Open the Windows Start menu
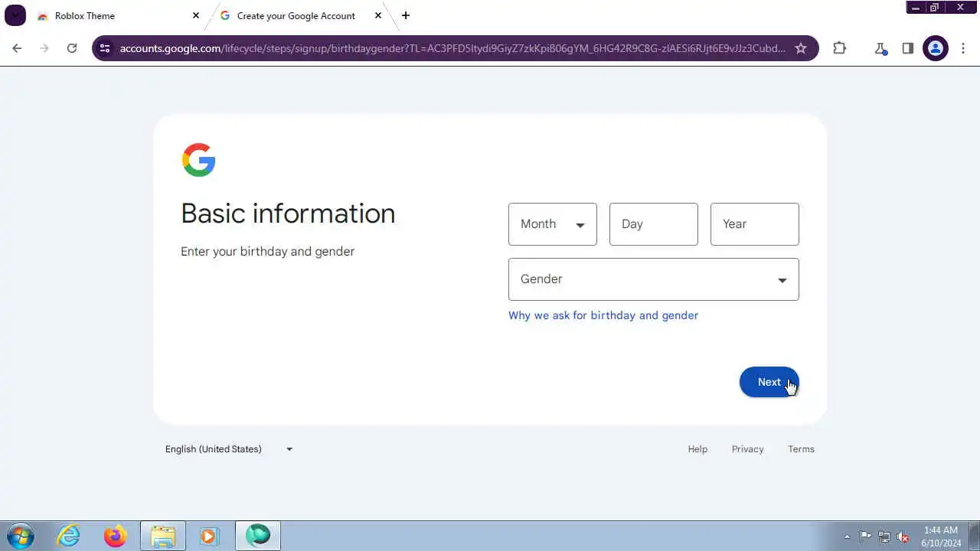Screen dimensions: 980x551 pos(21,536)
